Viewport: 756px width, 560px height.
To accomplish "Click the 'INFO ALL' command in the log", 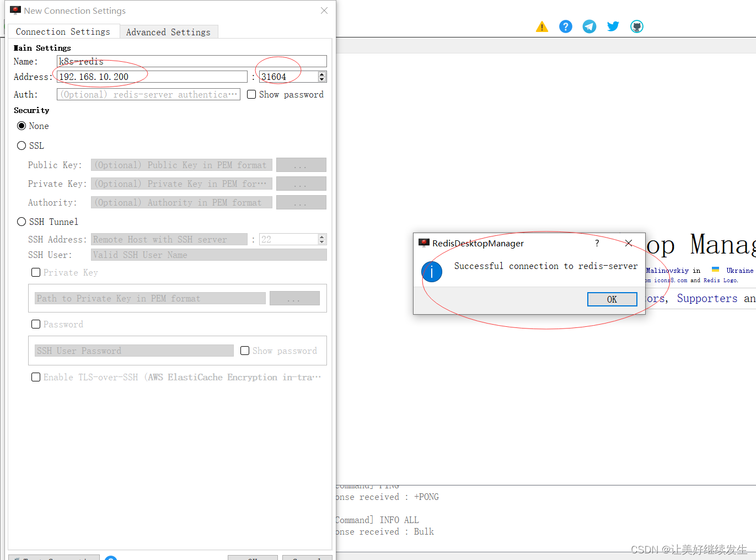I will tap(399, 520).
